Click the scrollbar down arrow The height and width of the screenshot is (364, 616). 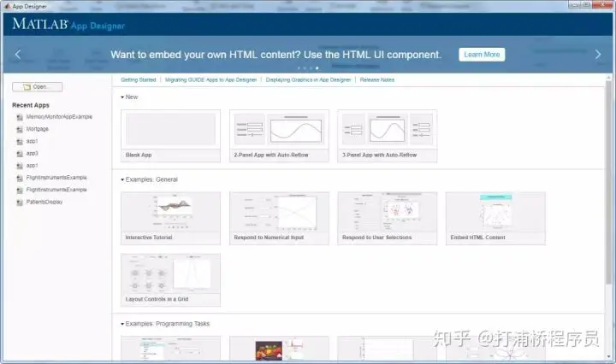608,356
